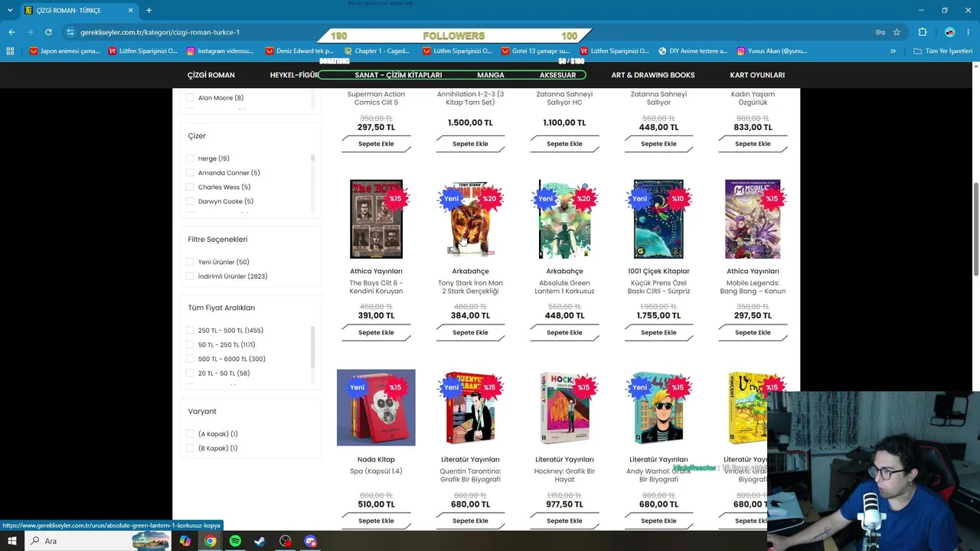Open the Spa (Kapsül 1.4) cover image
980x551 pixels.
coord(376,408)
